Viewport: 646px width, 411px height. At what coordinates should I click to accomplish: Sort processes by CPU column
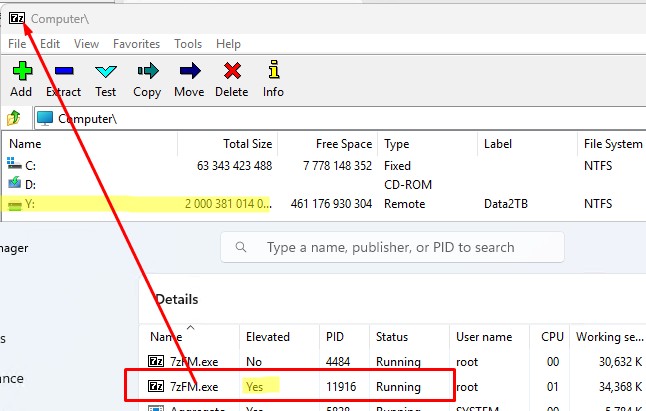[x=550, y=337]
